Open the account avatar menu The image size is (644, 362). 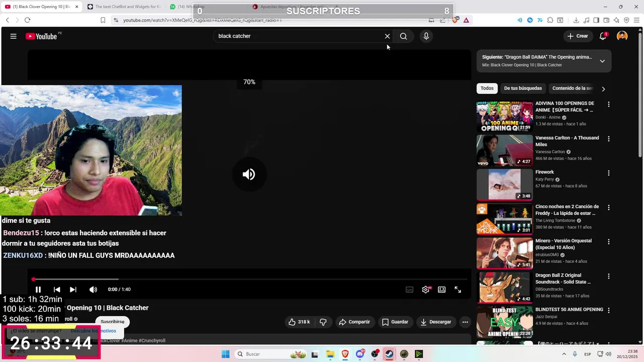coord(622,36)
